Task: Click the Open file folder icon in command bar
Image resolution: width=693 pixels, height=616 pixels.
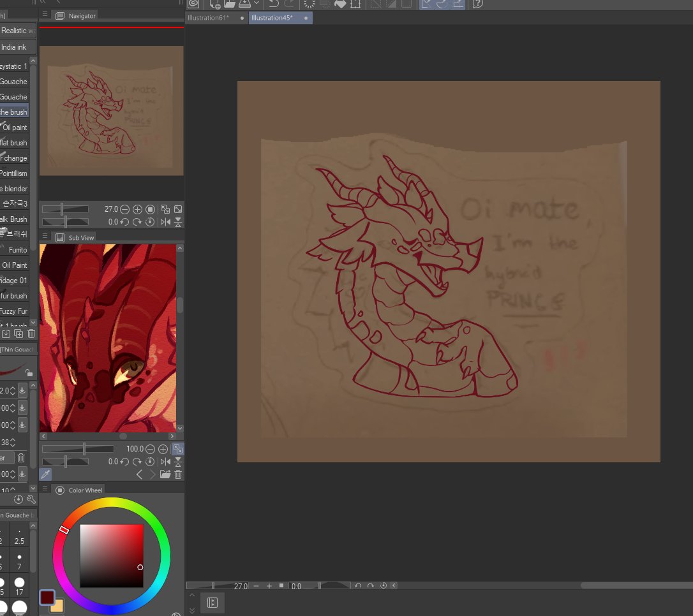Action: [229, 4]
